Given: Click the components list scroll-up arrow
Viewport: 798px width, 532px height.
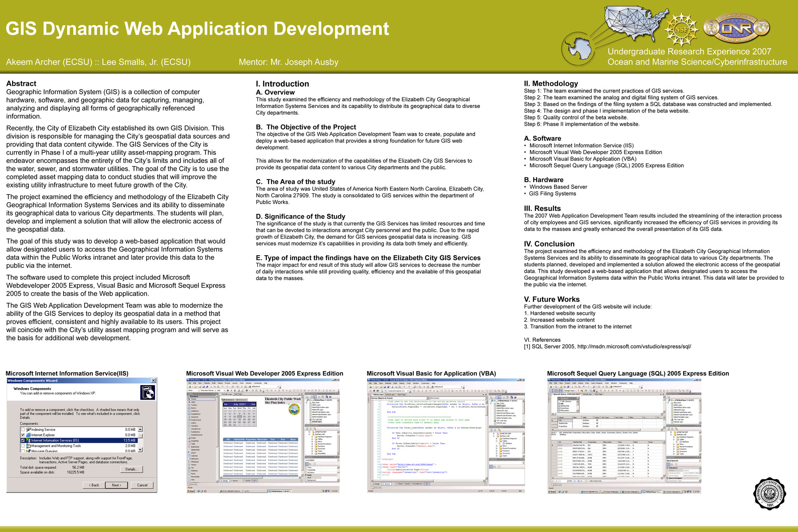Looking at the screenshot, I should coord(140,429).
